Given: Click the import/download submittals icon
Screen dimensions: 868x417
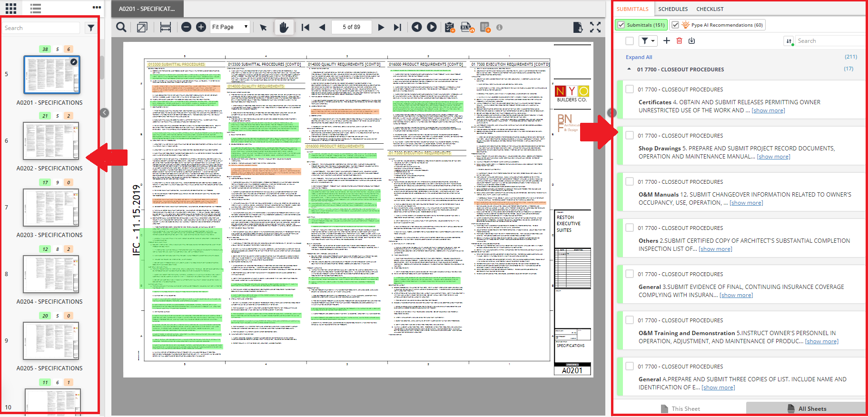Looking at the screenshot, I should point(691,41).
